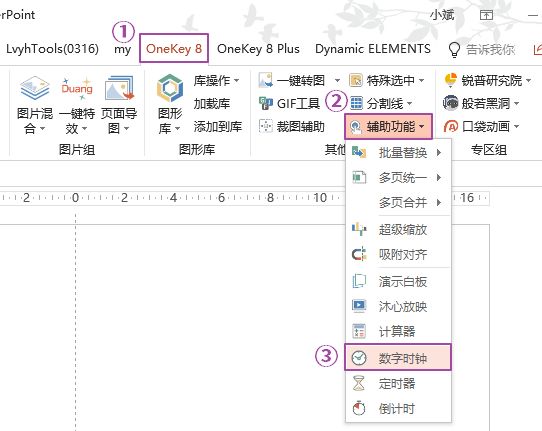Open the Dynamic ELEMENTS tab

(x=373, y=48)
